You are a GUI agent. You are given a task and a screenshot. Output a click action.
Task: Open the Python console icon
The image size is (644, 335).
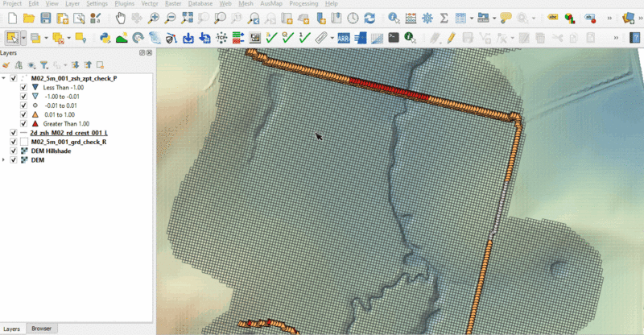tap(105, 37)
